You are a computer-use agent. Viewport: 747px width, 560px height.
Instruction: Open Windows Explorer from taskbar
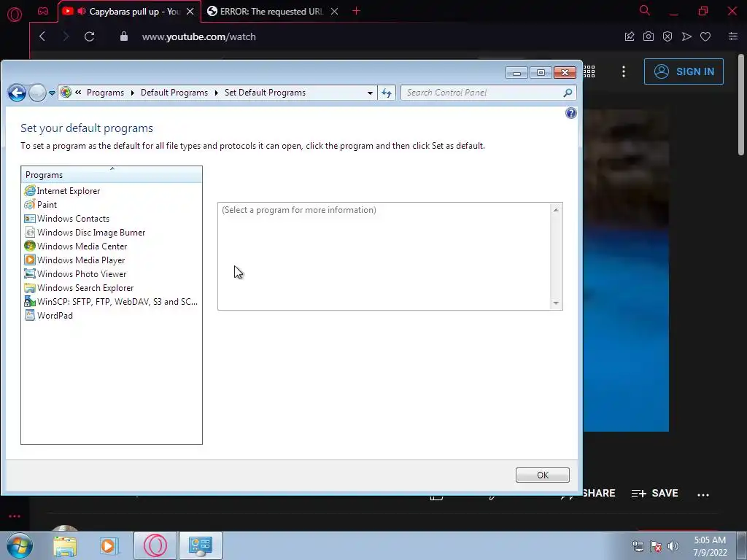(x=65, y=546)
